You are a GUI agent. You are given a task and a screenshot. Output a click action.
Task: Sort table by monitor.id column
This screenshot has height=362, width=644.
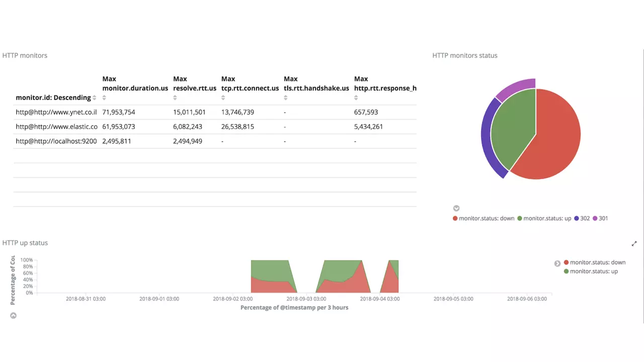tap(94, 98)
